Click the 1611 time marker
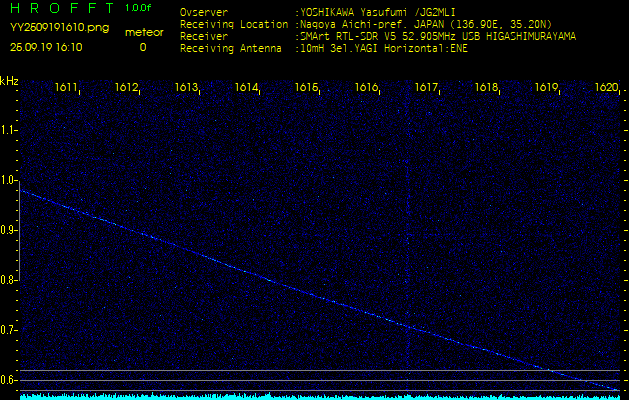Viewport: 629px width, 400px height. click(67, 88)
